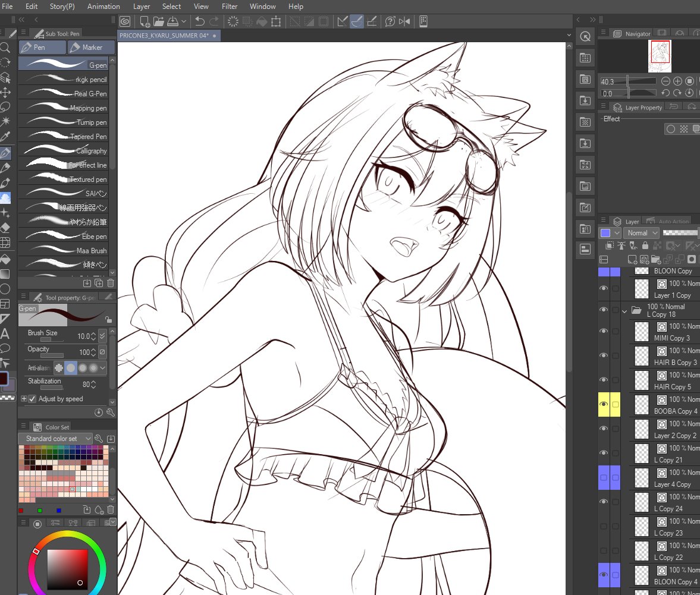Click the New raster layer icon
The width and height of the screenshot is (700, 595).
click(x=632, y=259)
